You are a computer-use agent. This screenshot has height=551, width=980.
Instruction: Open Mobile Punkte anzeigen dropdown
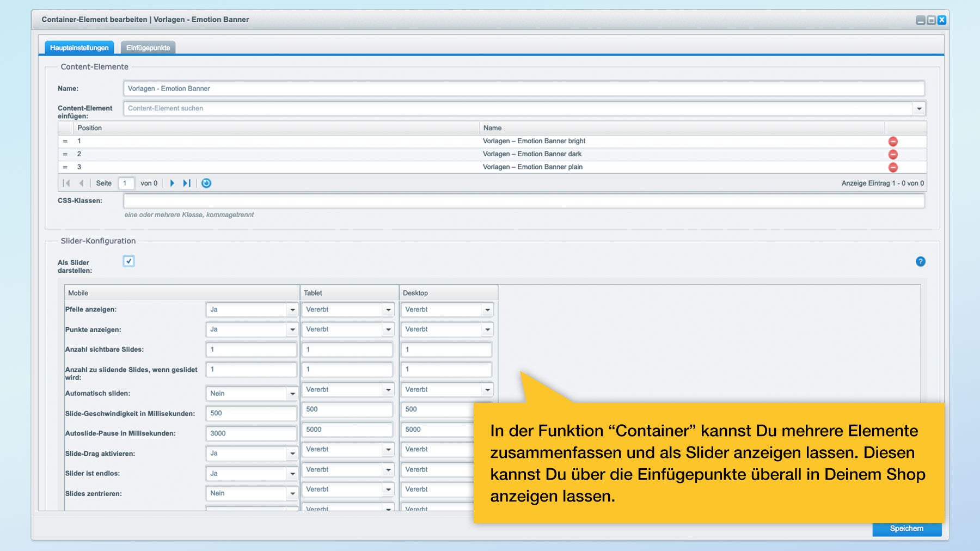[292, 329]
